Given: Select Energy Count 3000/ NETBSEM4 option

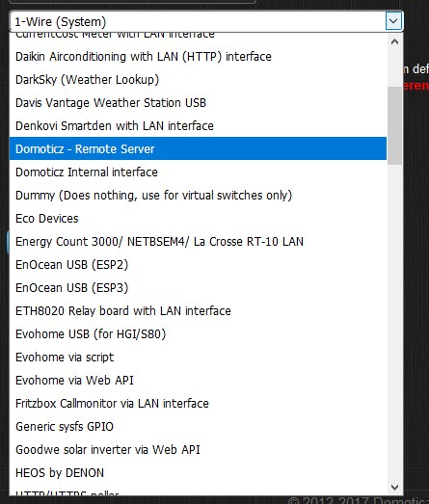Looking at the screenshot, I should click(x=198, y=242).
